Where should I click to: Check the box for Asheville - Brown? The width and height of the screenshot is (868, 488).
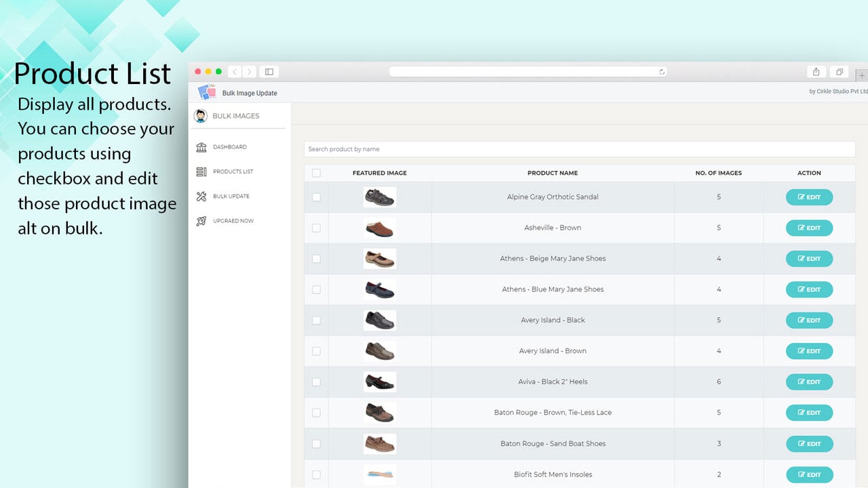tap(316, 228)
